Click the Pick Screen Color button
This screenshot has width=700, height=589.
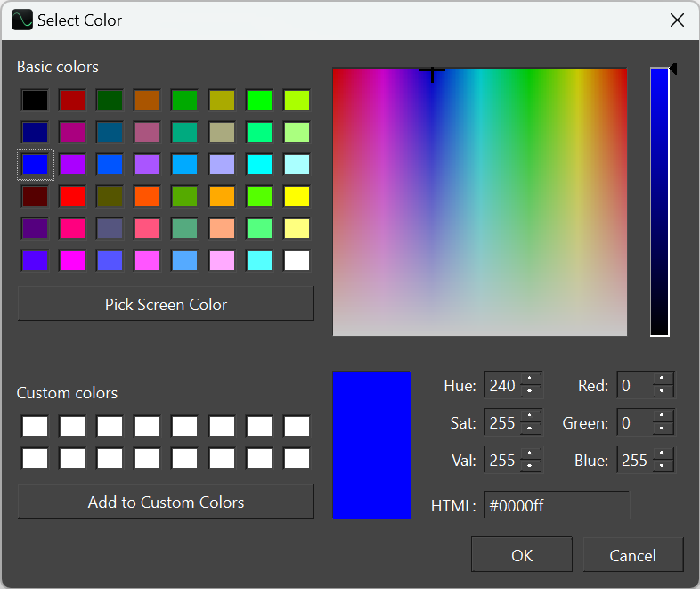coord(166,304)
